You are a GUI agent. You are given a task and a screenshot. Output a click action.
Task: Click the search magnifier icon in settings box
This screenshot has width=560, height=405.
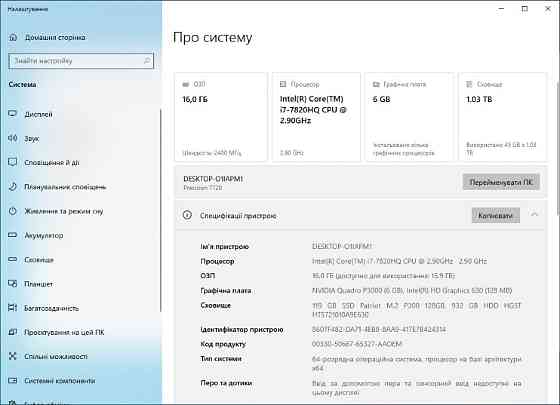[x=147, y=61]
